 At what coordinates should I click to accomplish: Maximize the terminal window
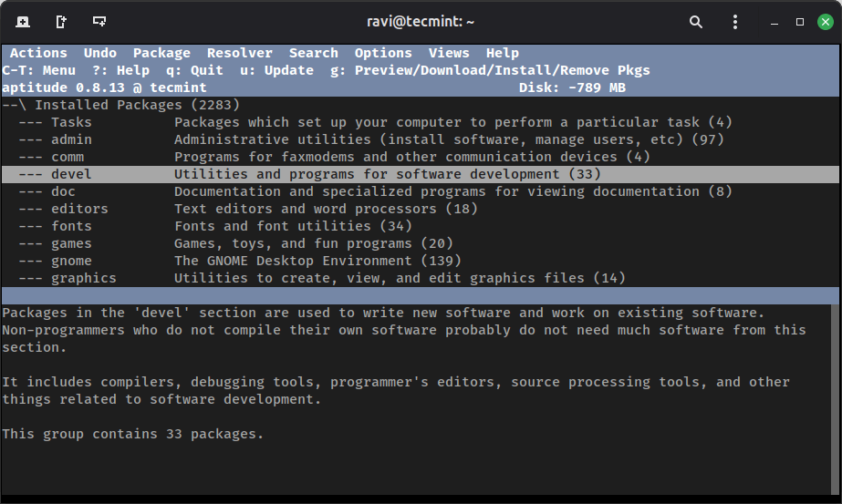(800, 21)
